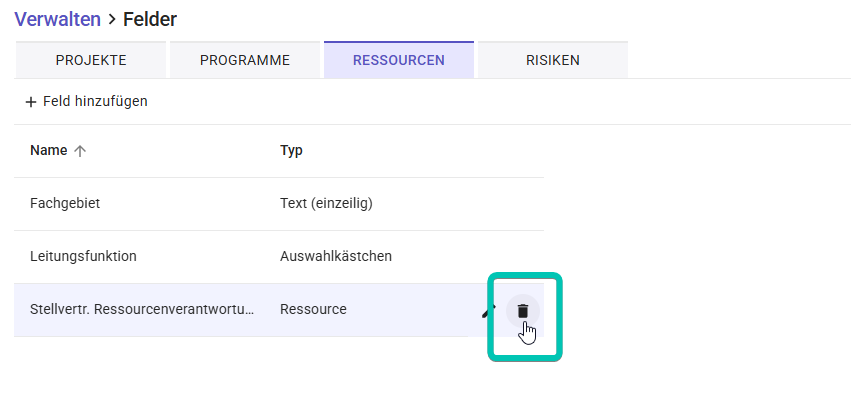Select the Fachgebiet field row
This screenshot has width=851, height=400.
click(279, 204)
